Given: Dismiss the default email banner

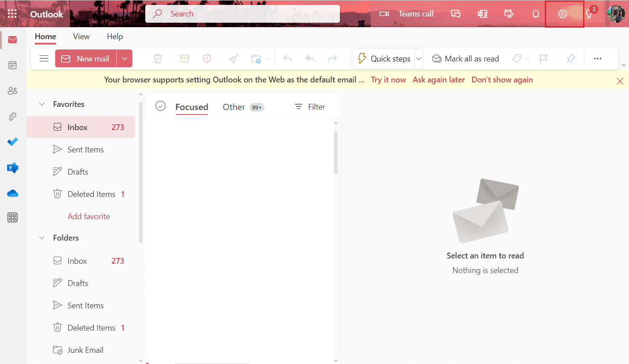Looking at the screenshot, I should click(620, 81).
